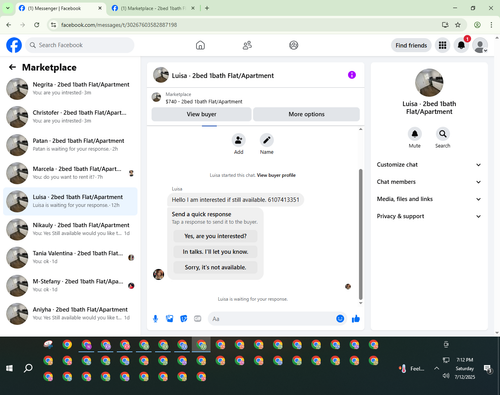
Task: Open Windows Start menu
Action: coord(9,368)
